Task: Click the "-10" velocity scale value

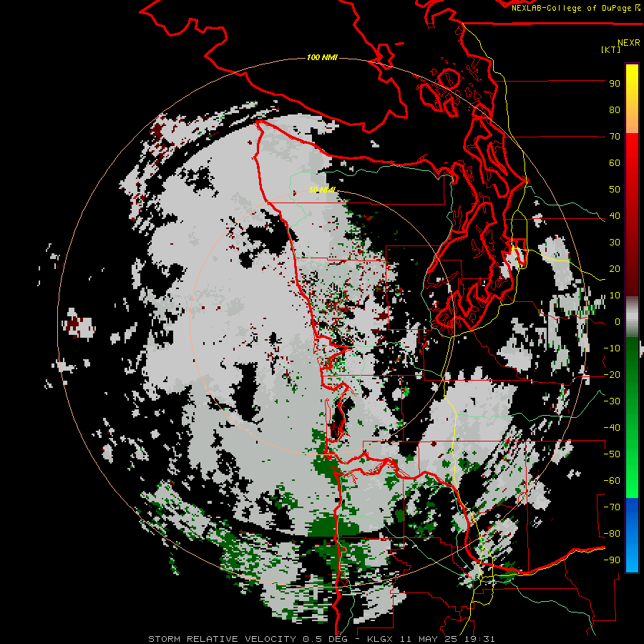Action: pyautogui.click(x=612, y=348)
